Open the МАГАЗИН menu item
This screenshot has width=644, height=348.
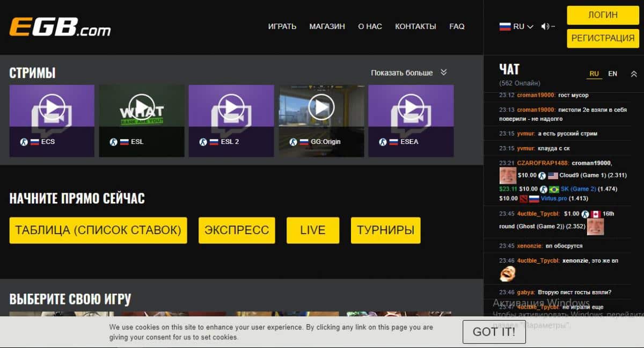click(x=327, y=26)
